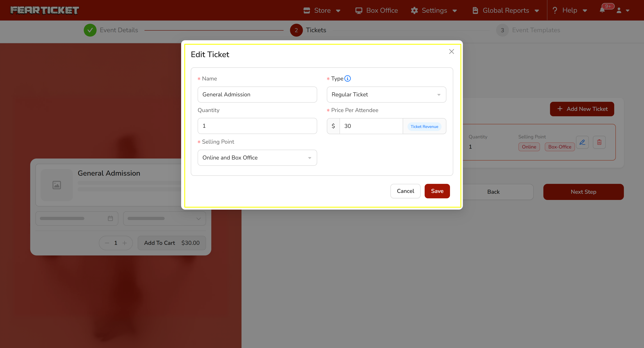Save the ticket changes
Screen dimensions: 644x348
pyautogui.click(x=437, y=191)
